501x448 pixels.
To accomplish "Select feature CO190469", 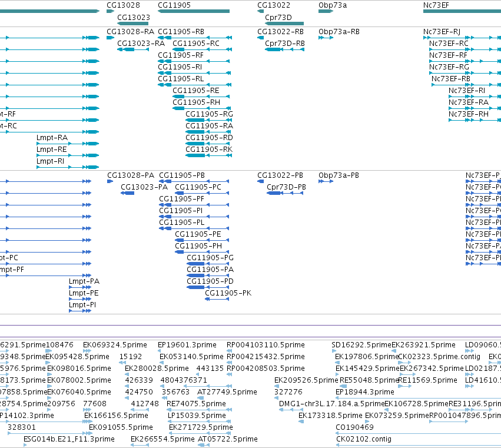I will coord(354,427).
